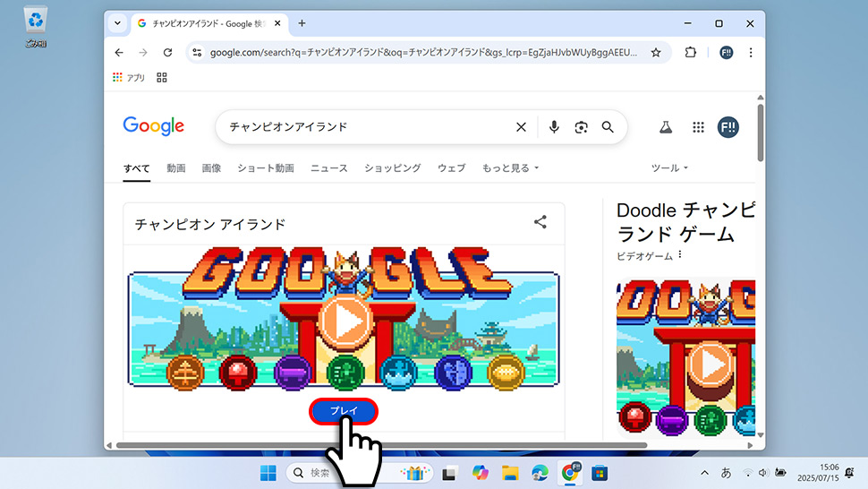868x489 pixels.
Task: Launch Copilot from taskbar
Action: click(480, 474)
